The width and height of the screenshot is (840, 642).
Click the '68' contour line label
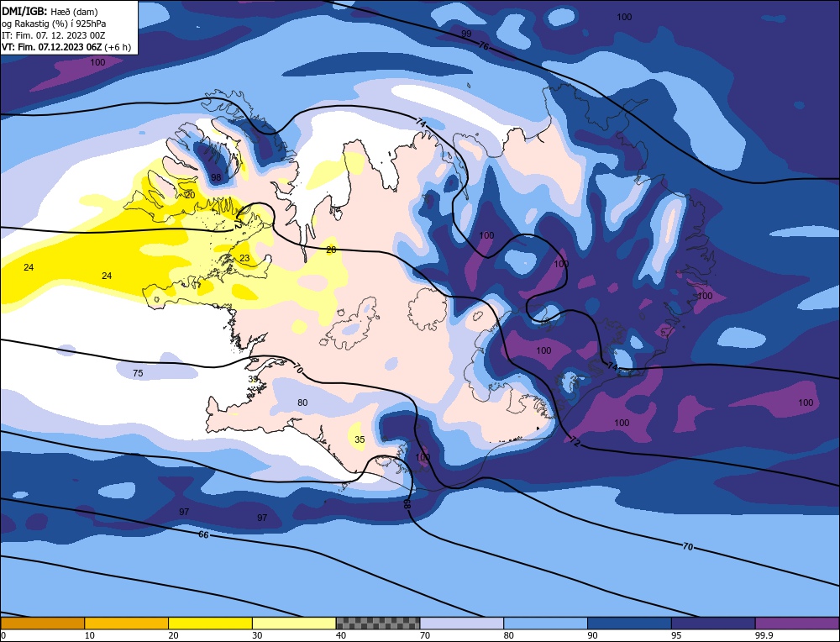pos(407,503)
